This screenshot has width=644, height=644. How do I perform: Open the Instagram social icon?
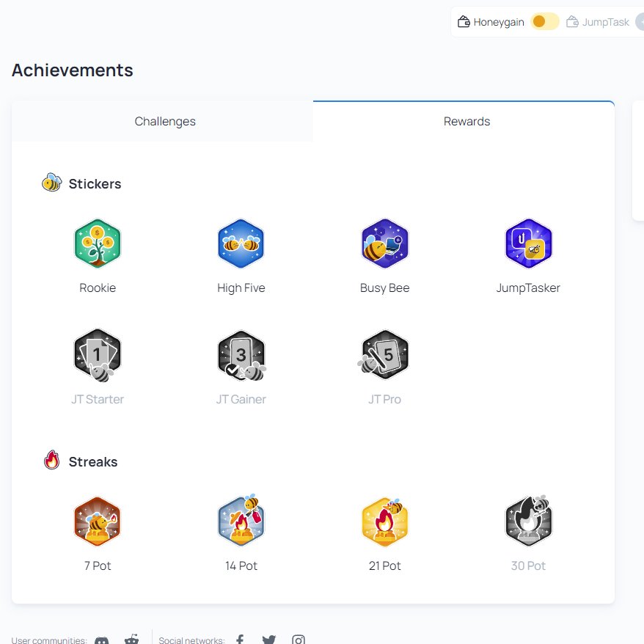coord(299,640)
